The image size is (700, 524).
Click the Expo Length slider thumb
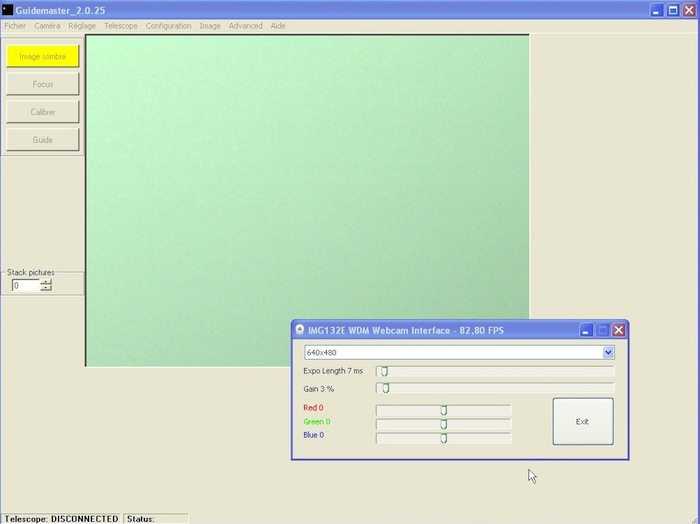[x=384, y=371]
